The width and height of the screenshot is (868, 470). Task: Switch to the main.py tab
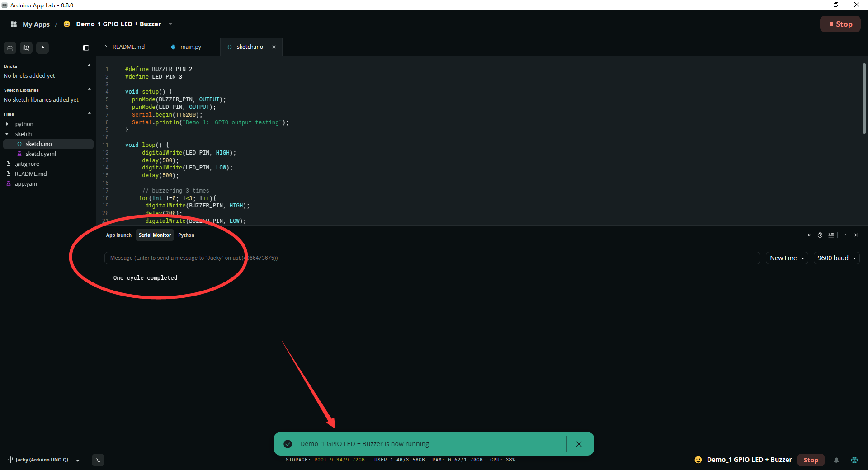point(191,47)
